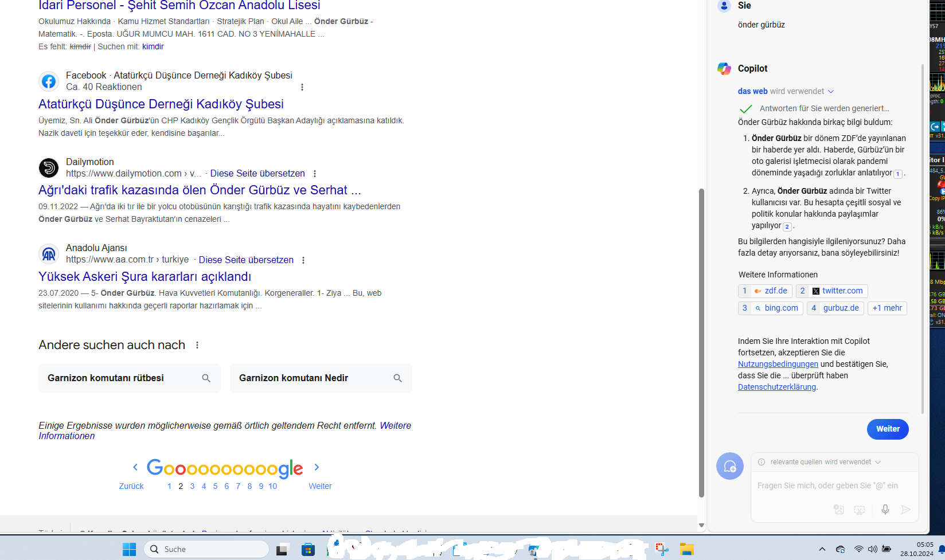This screenshot has width=945, height=560.
Task: Open Ağrı'daki trafik kazasında Dailymotion result
Action: pos(200,190)
